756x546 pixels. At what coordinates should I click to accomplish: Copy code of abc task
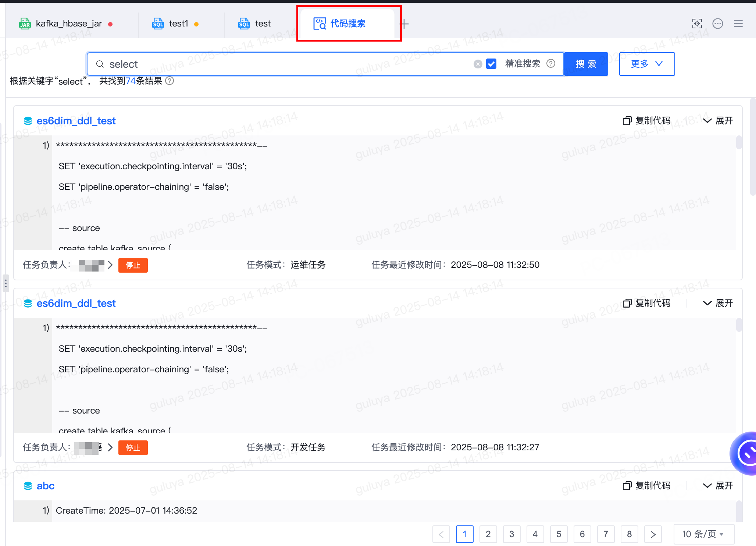647,486
